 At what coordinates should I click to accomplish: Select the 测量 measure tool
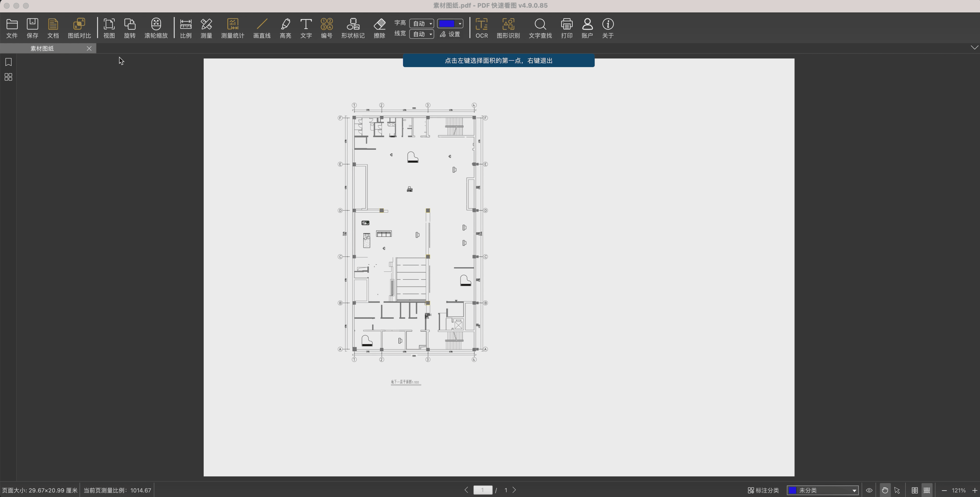tap(206, 28)
